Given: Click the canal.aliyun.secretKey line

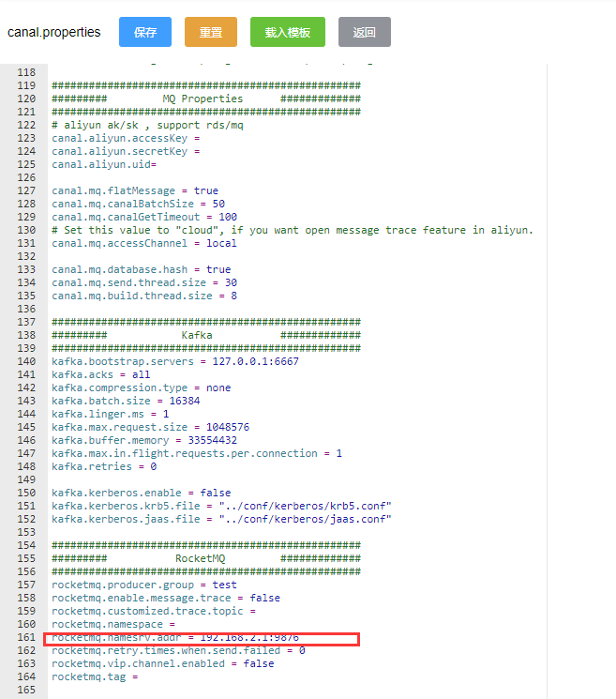Looking at the screenshot, I should (x=126, y=152).
